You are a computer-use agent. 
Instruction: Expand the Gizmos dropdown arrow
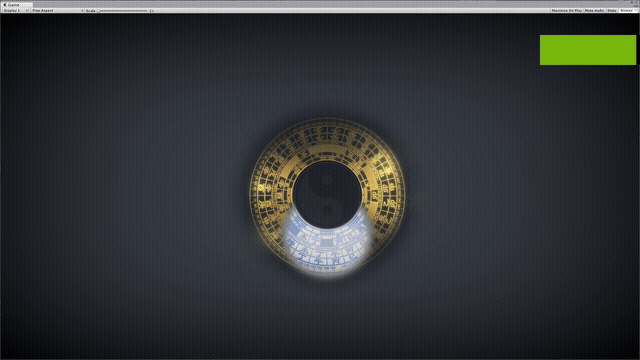(x=636, y=11)
